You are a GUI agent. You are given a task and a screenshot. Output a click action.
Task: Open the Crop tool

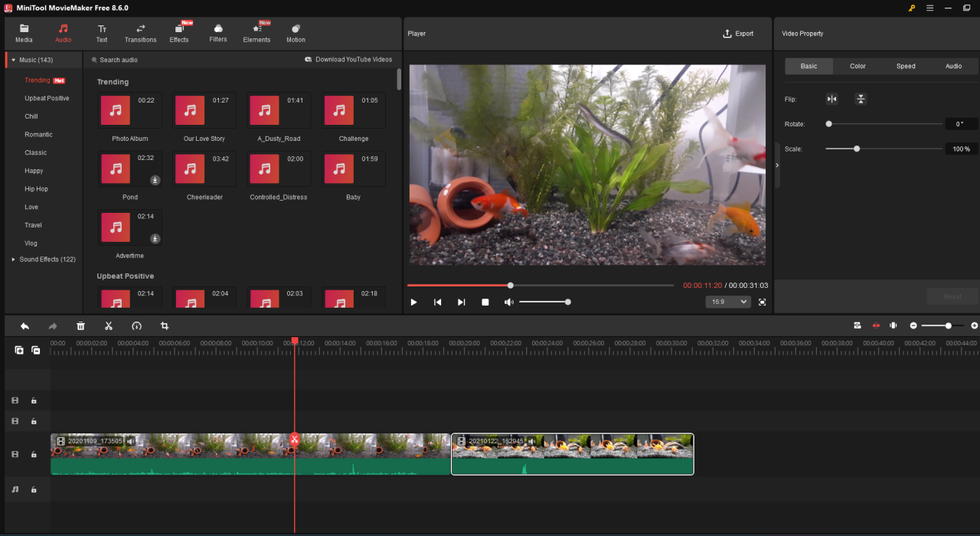click(x=165, y=325)
